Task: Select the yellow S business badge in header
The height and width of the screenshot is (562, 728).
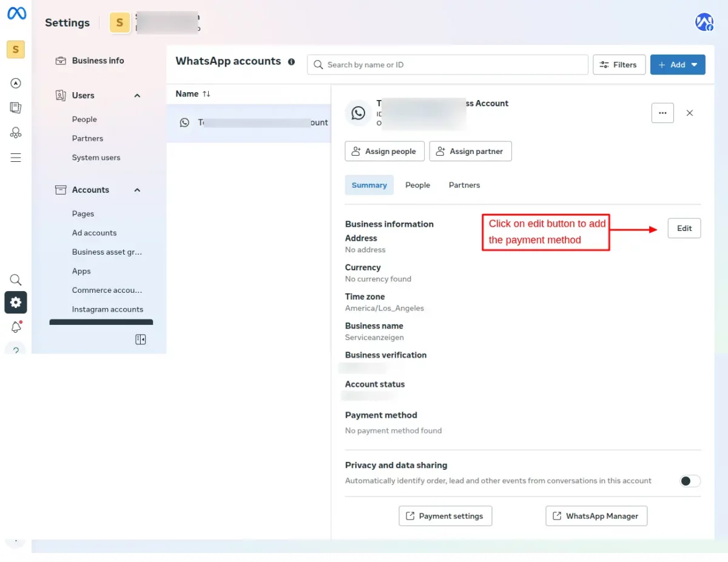Action: [120, 22]
